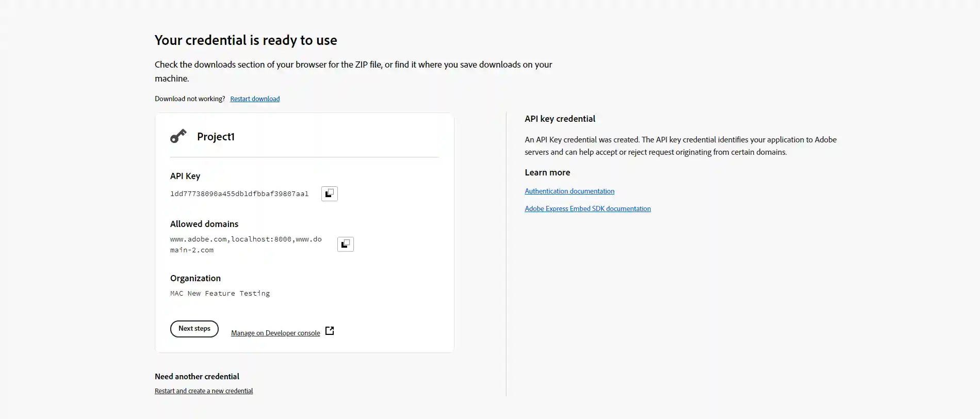This screenshot has width=980, height=419.
Task: Copy the API Key to clipboard
Action: tap(329, 194)
